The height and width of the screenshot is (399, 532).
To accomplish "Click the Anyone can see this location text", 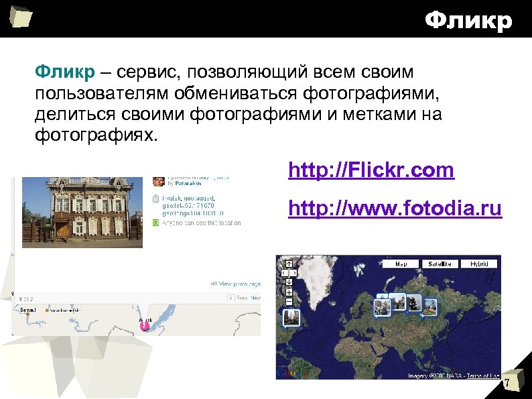I will click(x=202, y=223).
